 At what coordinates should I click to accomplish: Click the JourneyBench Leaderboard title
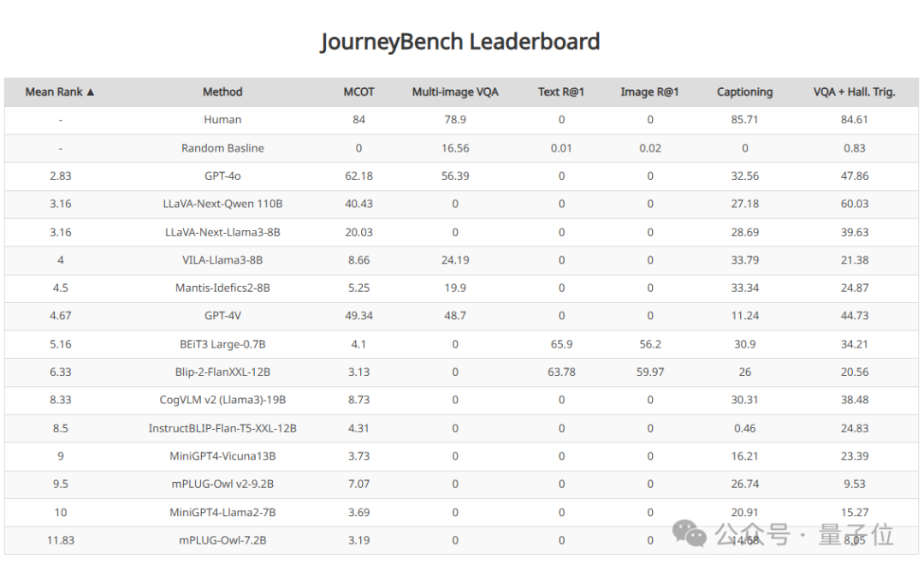[459, 42]
